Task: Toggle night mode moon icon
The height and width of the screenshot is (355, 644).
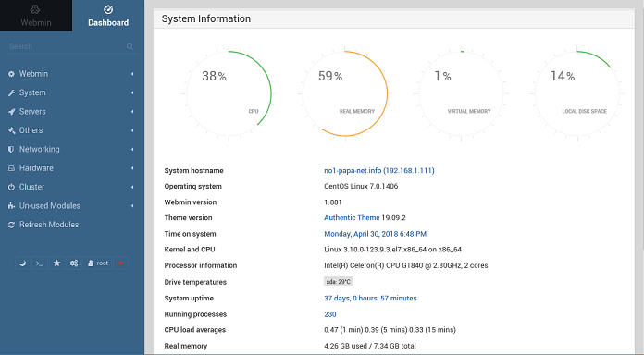Action: click(22, 263)
